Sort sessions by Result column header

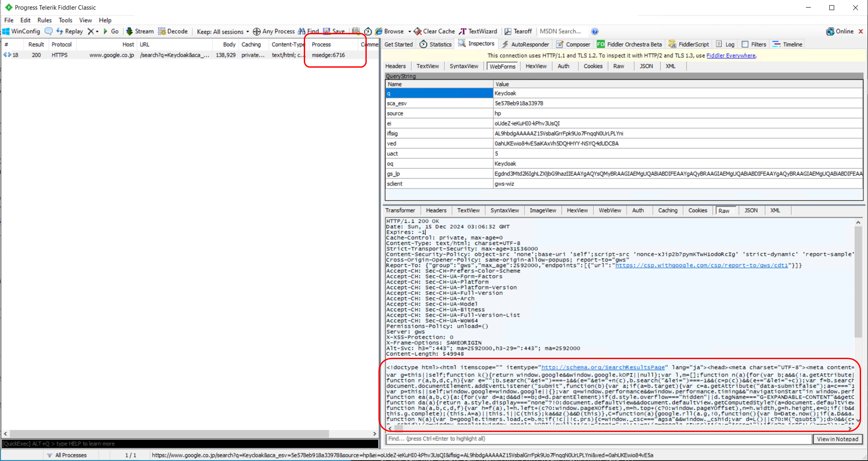pyautogui.click(x=36, y=44)
